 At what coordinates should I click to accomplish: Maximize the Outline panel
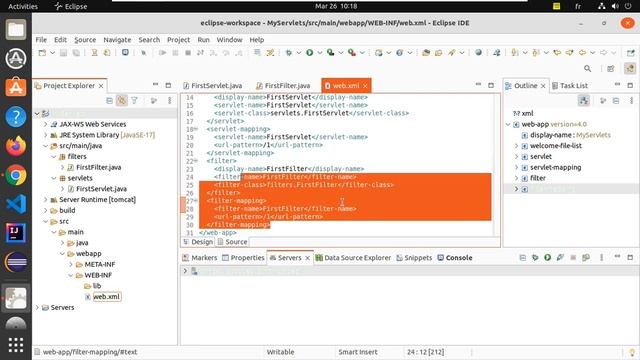630,85
